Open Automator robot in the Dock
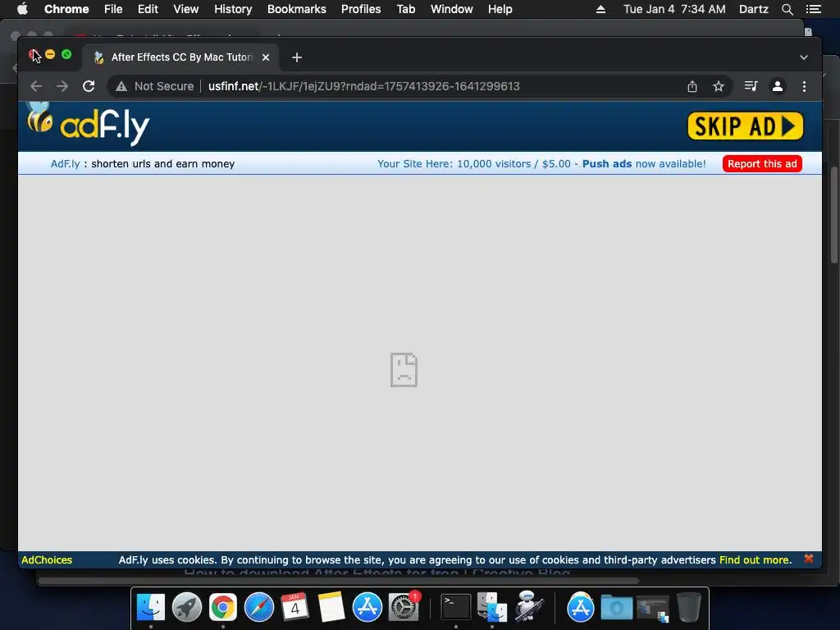840x630 pixels. point(529,606)
